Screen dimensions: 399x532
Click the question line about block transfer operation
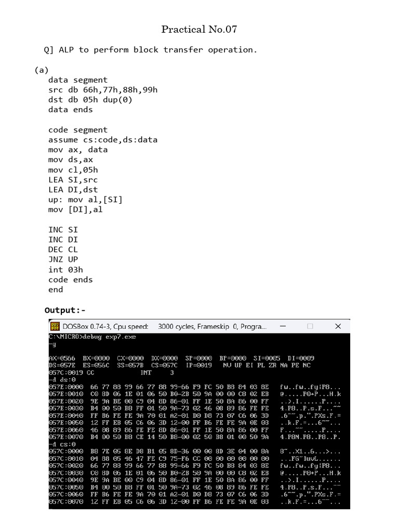point(151,50)
